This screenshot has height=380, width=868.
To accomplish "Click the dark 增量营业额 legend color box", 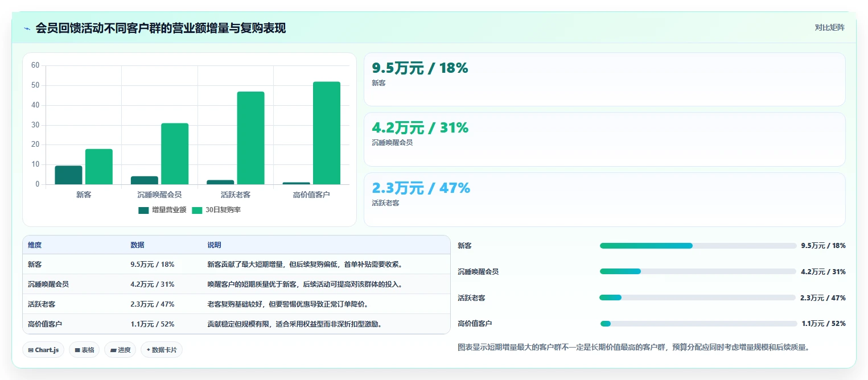I will (x=143, y=210).
